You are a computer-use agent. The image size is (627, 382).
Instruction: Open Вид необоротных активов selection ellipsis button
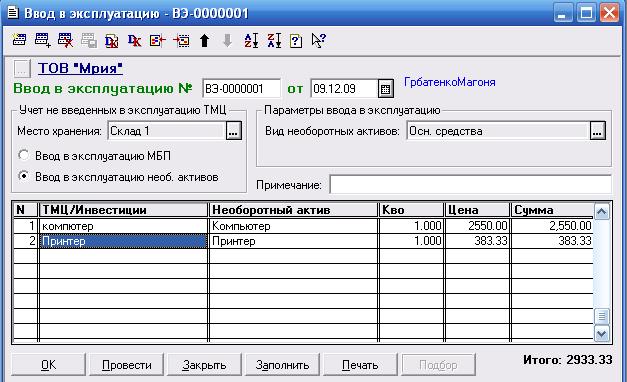(x=597, y=131)
